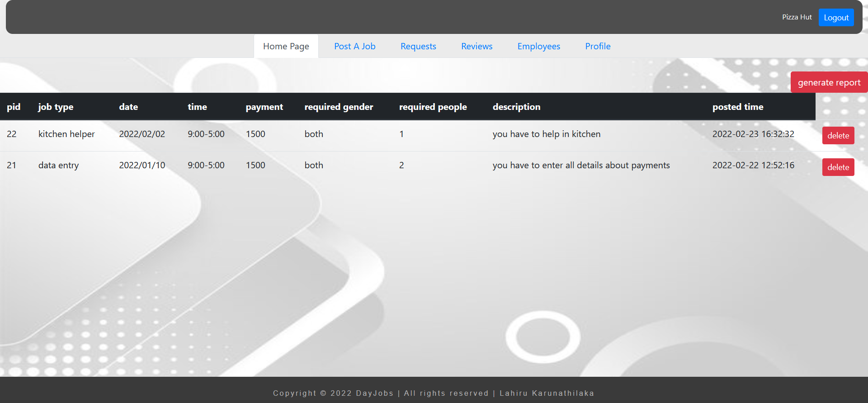Viewport: 868px width, 403px height.
Task: Click the Logout button
Action: (x=836, y=18)
